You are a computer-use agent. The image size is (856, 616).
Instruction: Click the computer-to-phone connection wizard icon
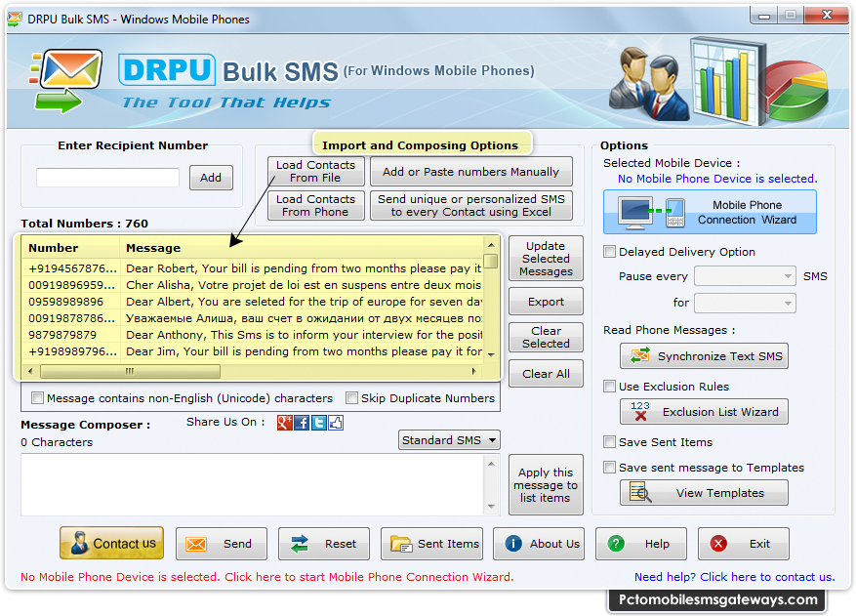(x=651, y=212)
